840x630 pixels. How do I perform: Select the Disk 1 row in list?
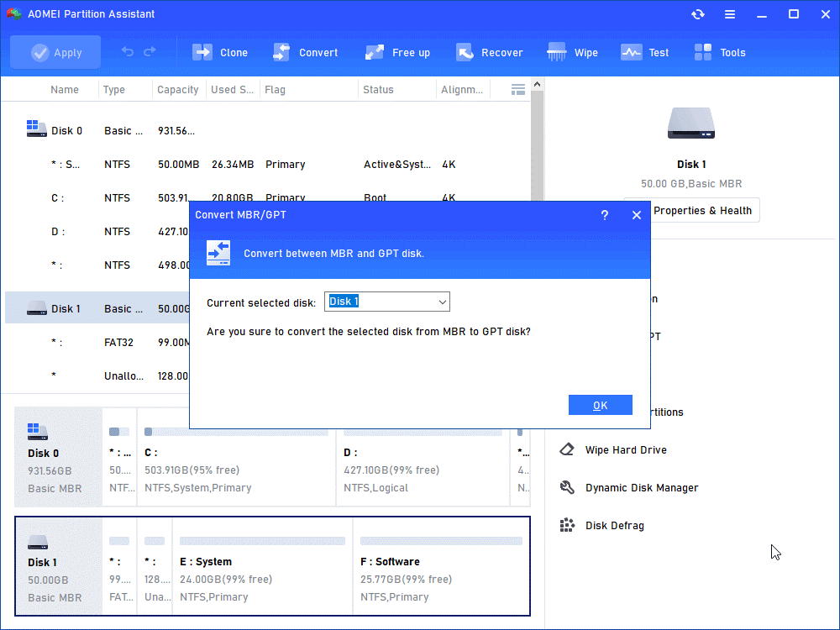coord(67,308)
